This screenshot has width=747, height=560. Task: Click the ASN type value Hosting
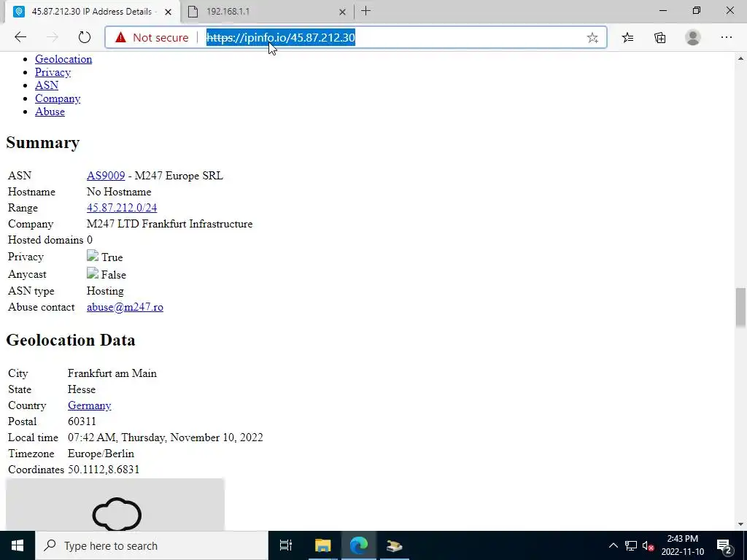(105, 291)
